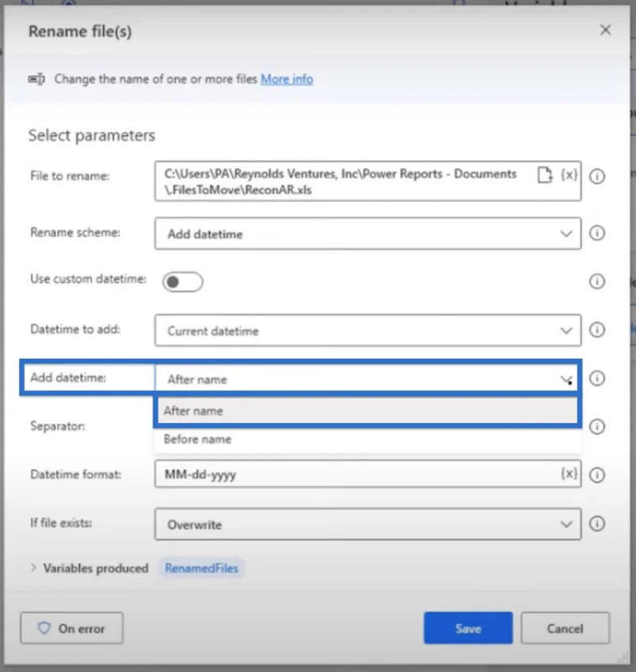Image resolution: width=636 pixels, height=672 pixels.
Task: Show info for Rename scheme
Action: pos(597,233)
